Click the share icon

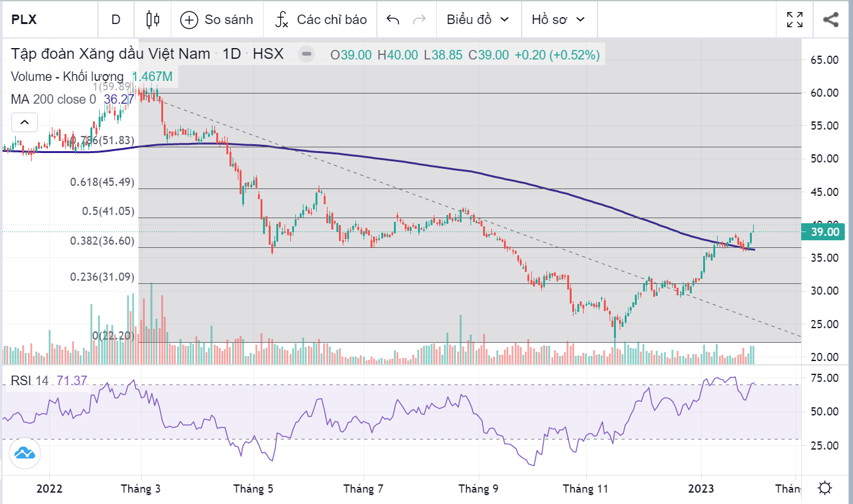click(830, 20)
